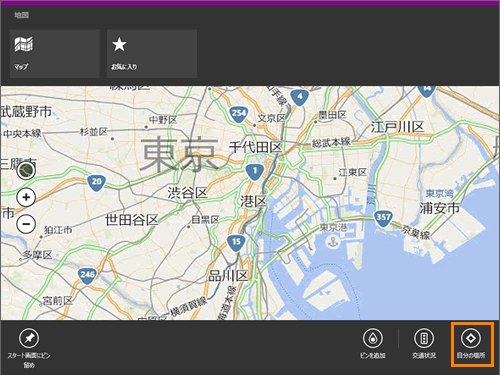500x375 pixels.
Task: Toggle the 交通状況 traffic icon
Action: 424,338
